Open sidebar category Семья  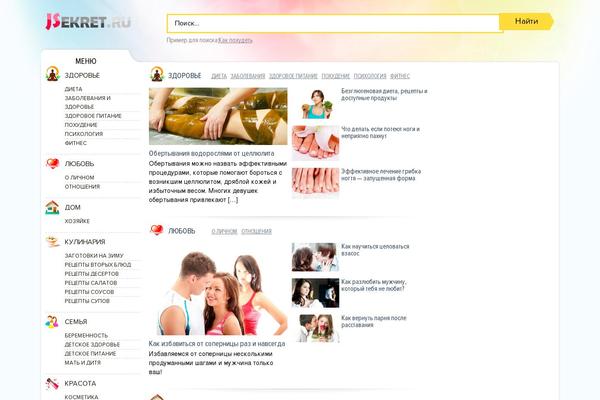click(x=76, y=322)
